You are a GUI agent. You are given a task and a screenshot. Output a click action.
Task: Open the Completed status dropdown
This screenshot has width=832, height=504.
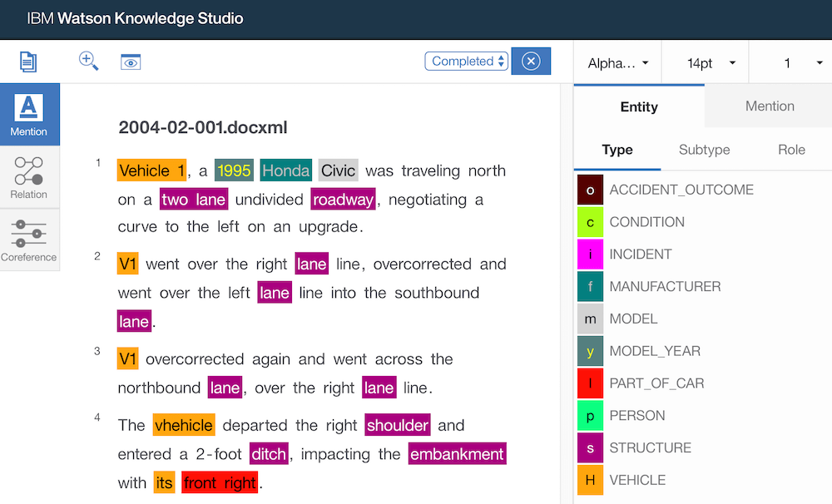[466, 61]
